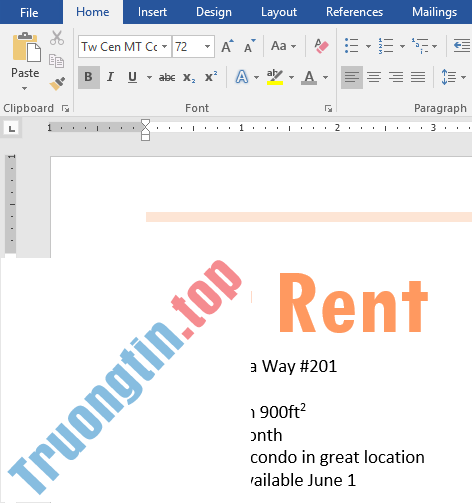
Task: Click the Text Effects glowing A icon
Action: click(242, 77)
